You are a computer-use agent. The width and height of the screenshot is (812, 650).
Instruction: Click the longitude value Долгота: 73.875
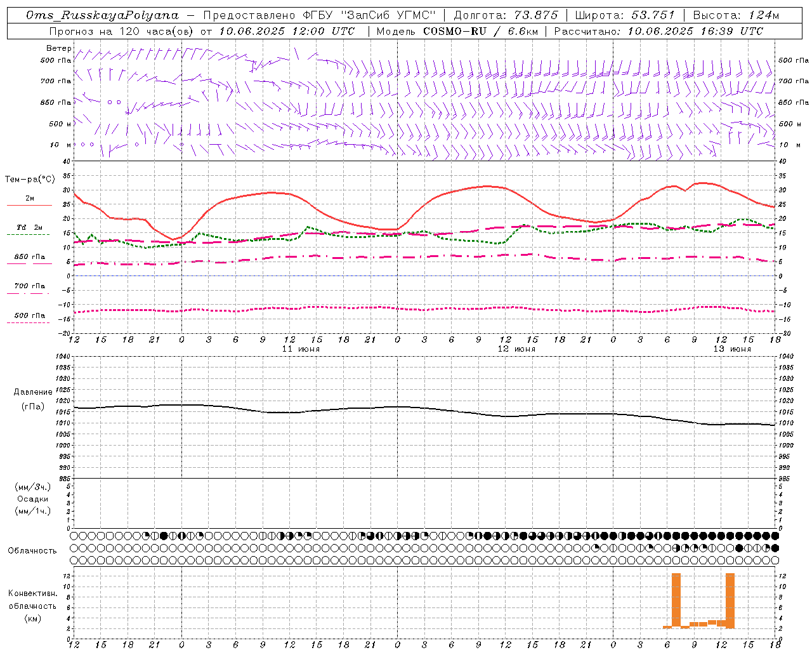[x=506, y=15]
